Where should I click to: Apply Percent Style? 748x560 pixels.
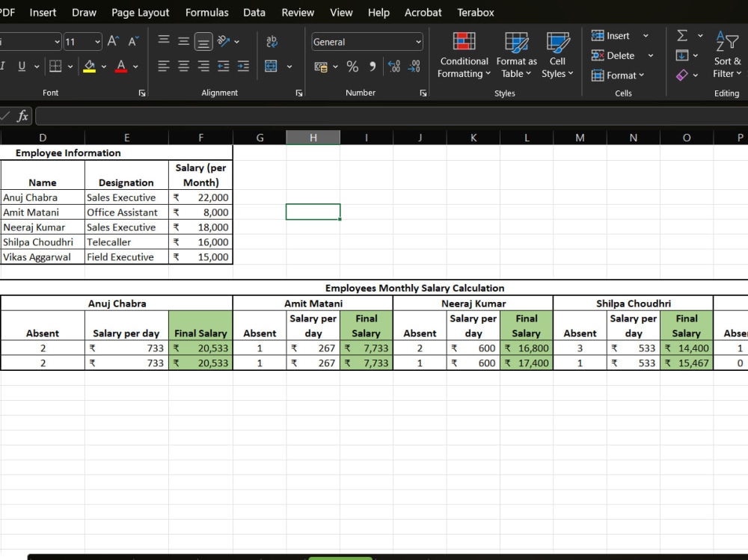pyautogui.click(x=352, y=67)
